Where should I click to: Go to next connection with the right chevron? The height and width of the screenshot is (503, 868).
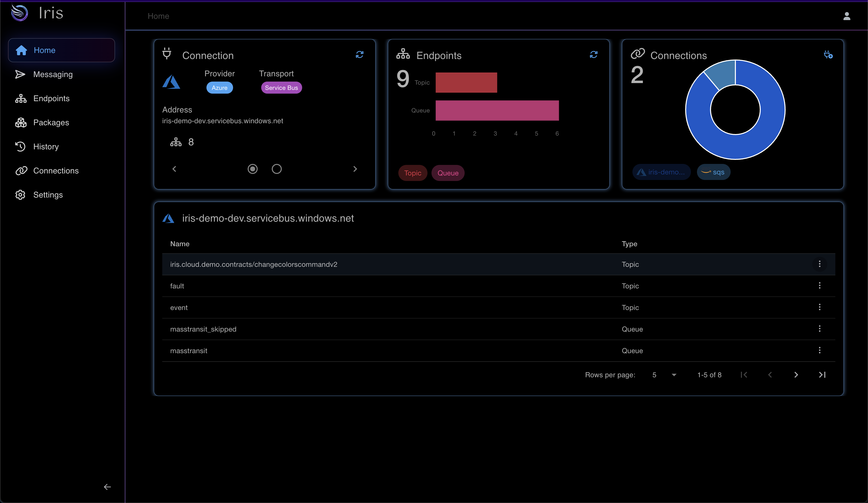pyautogui.click(x=355, y=169)
